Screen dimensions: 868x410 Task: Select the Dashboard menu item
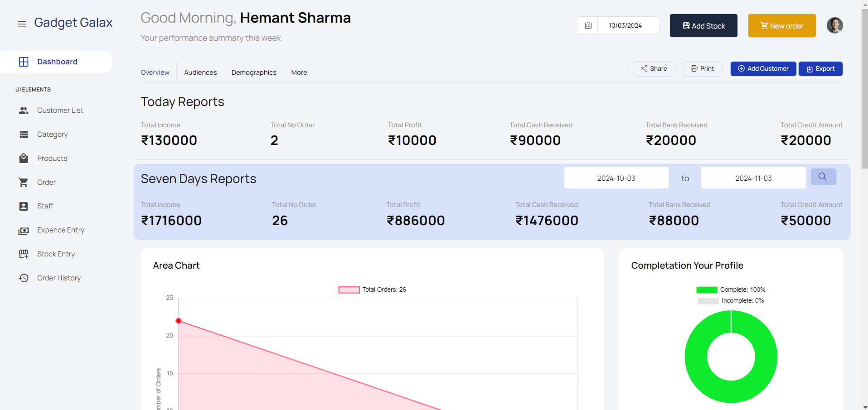tap(56, 62)
